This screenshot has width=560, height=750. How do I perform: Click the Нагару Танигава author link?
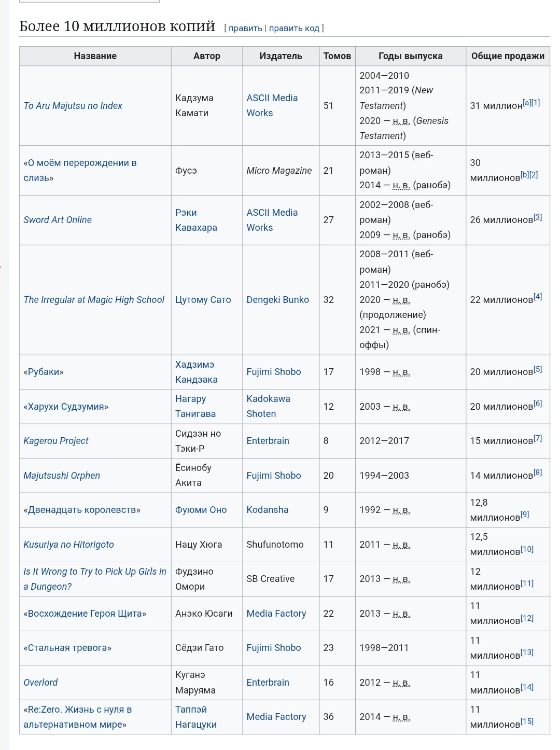[x=195, y=406]
